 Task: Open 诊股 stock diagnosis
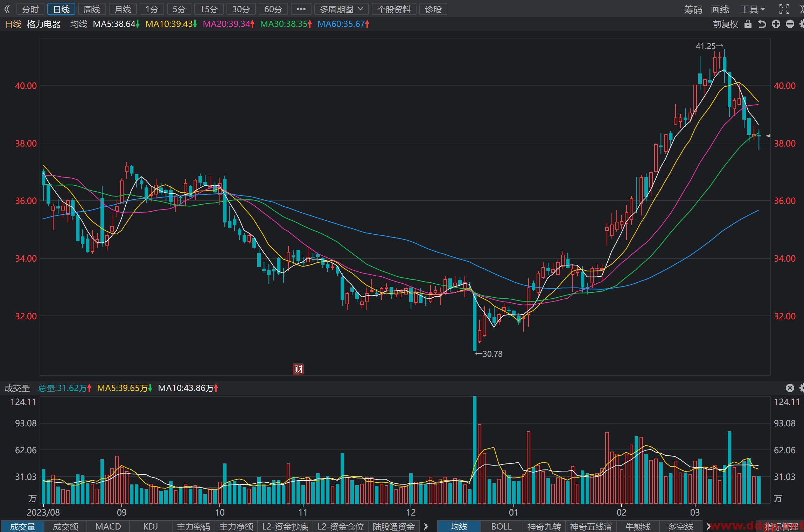pyautogui.click(x=433, y=9)
